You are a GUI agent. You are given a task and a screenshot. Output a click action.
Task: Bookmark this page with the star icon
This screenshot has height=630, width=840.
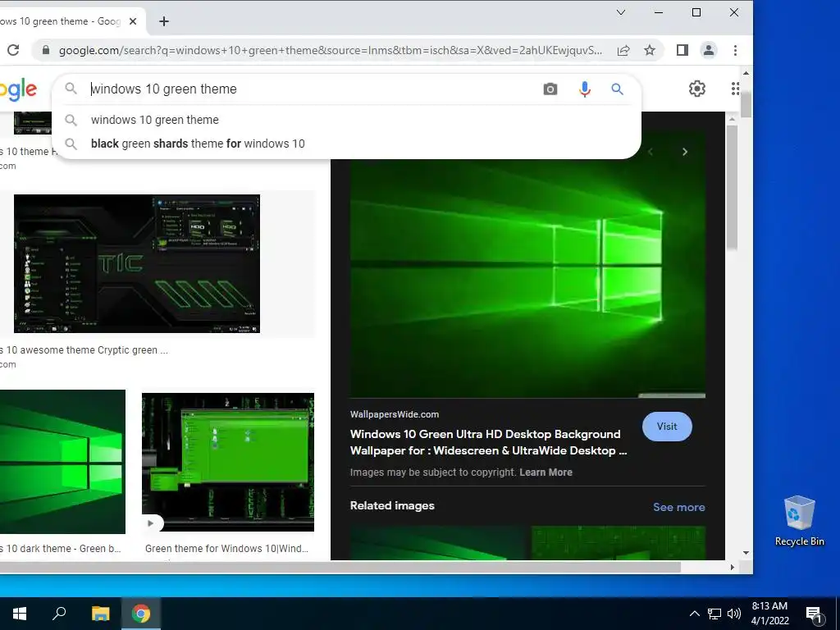point(650,50)
